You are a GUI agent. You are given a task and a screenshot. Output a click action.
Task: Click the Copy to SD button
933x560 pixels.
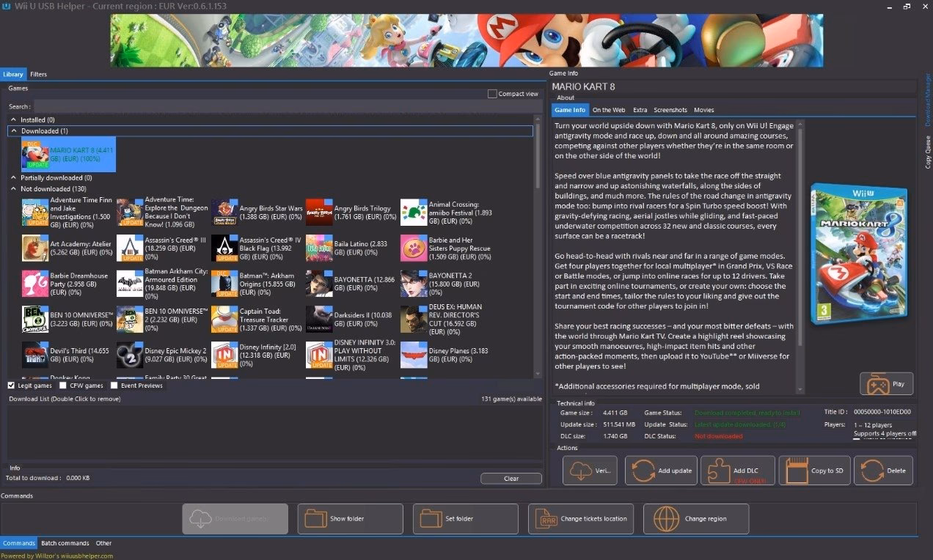[x=814, y=471]
